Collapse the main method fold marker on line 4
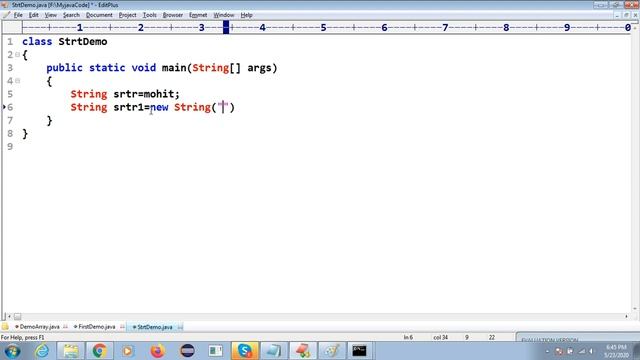Image resolution: width=640 pixels, height=360 pixels. (x=18, y=81)
